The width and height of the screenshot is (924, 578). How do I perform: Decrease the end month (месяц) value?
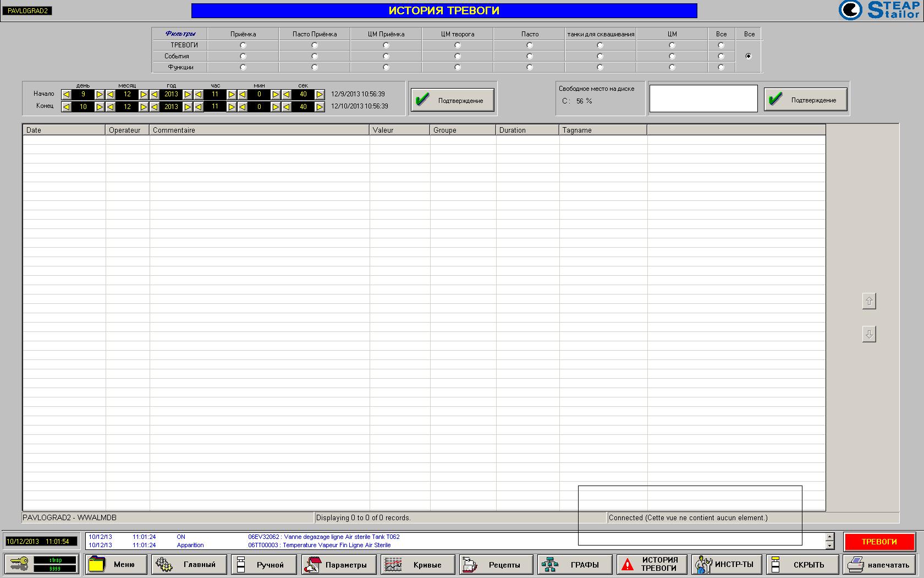tap(111, 107)
